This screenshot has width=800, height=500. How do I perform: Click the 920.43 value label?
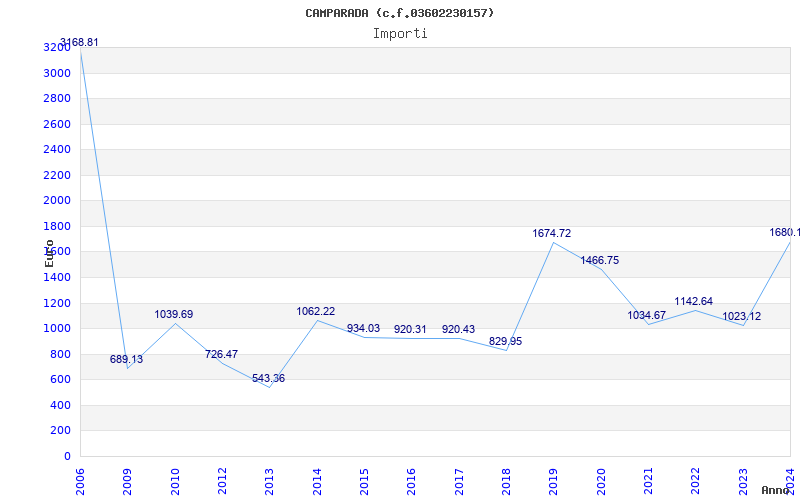click(458, 329)
